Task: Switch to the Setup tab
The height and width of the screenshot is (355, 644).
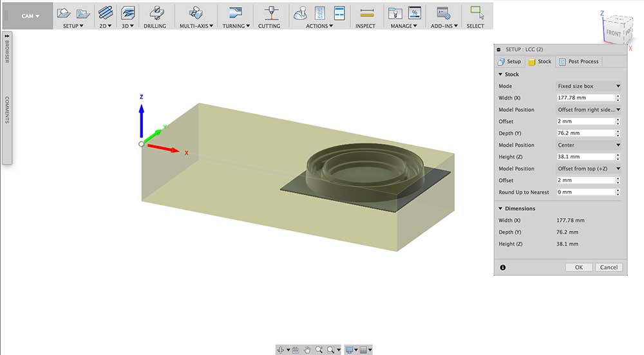Action: 509,62
